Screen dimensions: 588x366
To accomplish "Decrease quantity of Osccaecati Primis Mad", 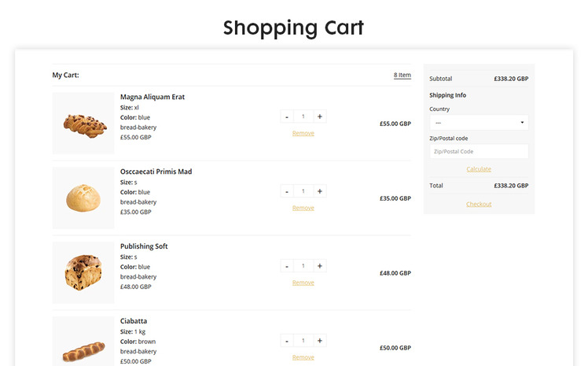I will 287,191.
